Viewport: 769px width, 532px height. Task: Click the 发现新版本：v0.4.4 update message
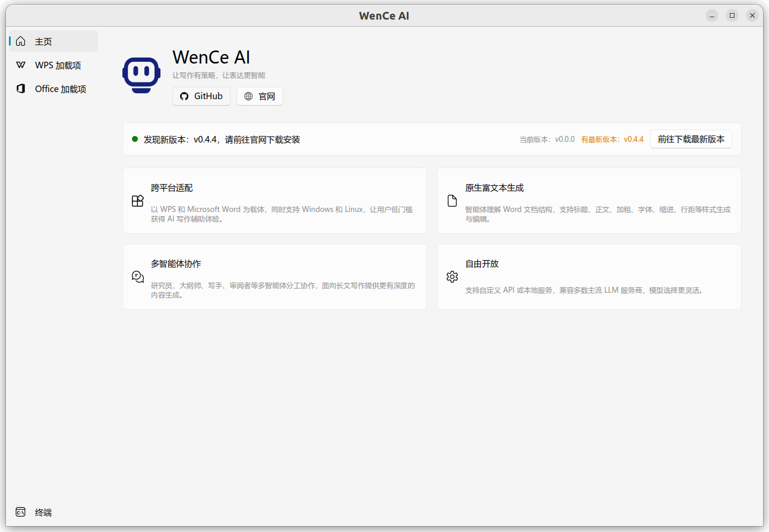pyautogui.click(x=222, y=140)
